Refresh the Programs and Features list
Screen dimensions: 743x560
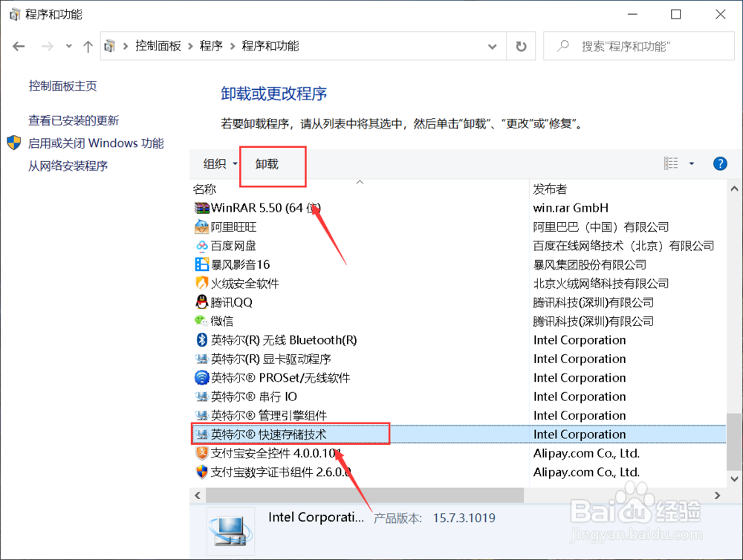pyautogui.click(x=521, y=46)
